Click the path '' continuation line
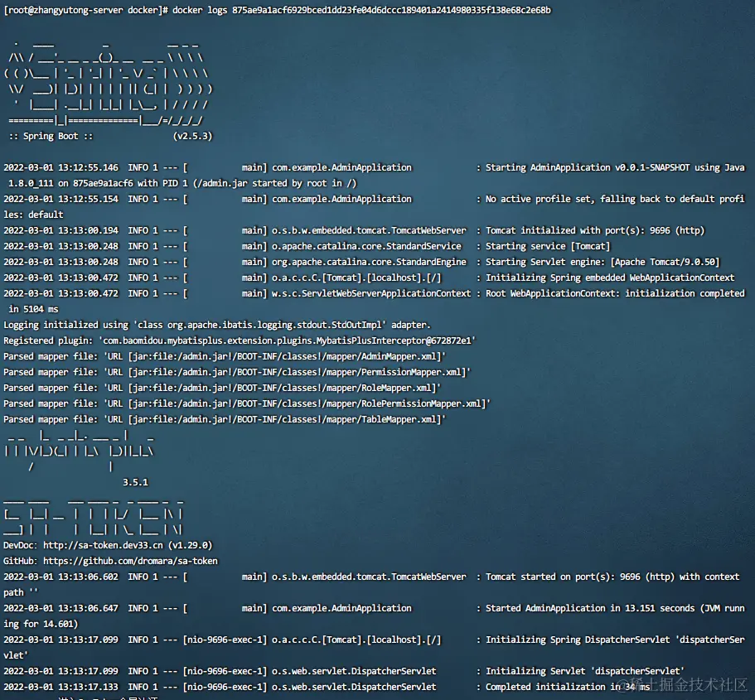 coord(21,592)
